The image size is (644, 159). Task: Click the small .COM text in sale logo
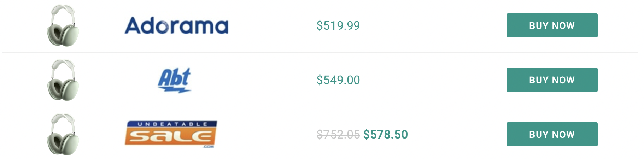(209, 147)
